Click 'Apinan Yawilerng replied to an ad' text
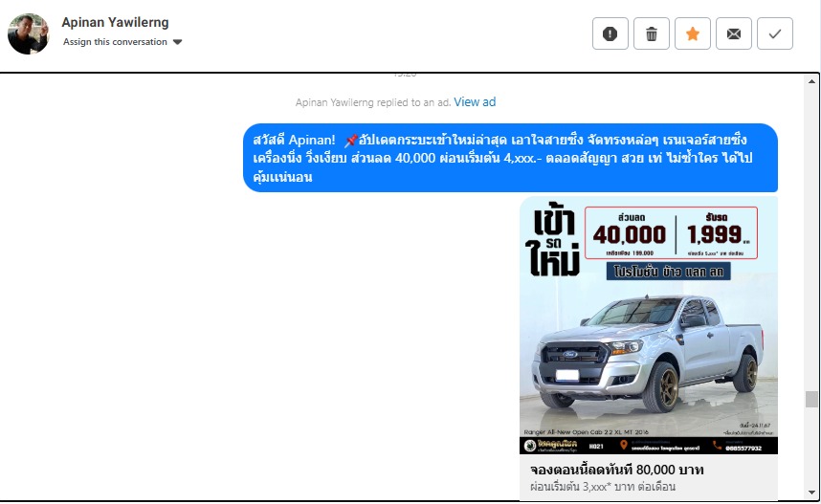Image resolution: width=821 pixels, height=504 pixels. (373, 102)
